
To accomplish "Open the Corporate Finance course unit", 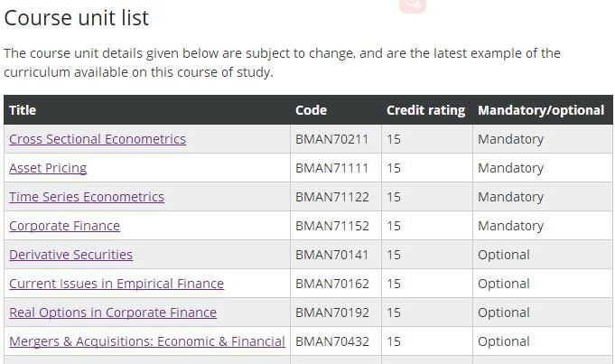I will [x=64, y=226].
